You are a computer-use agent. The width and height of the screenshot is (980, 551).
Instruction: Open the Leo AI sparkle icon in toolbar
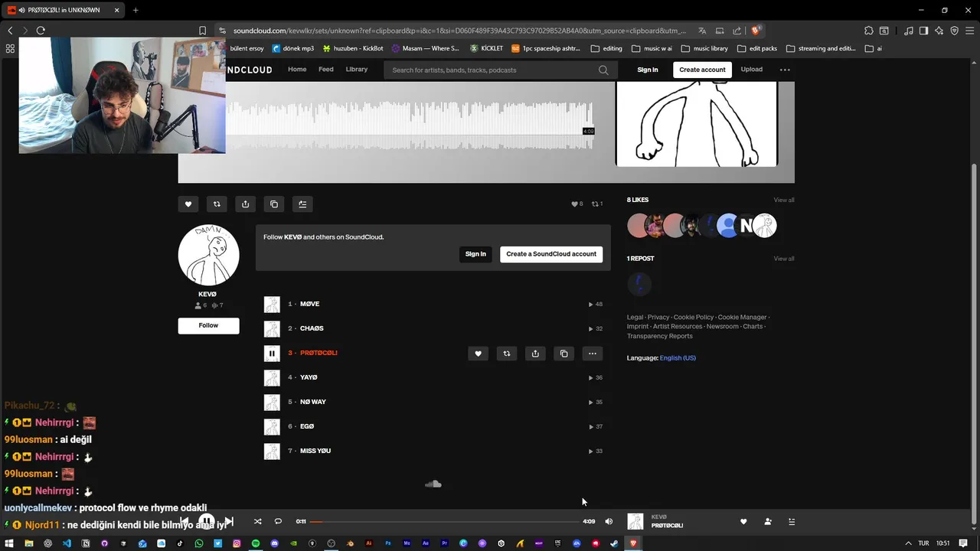pos(939,31)
